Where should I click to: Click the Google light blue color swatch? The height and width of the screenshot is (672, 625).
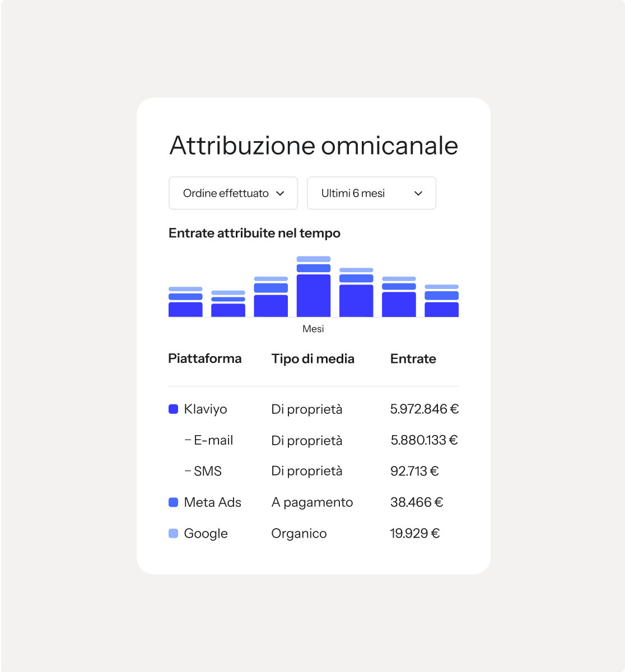point(174,534)
